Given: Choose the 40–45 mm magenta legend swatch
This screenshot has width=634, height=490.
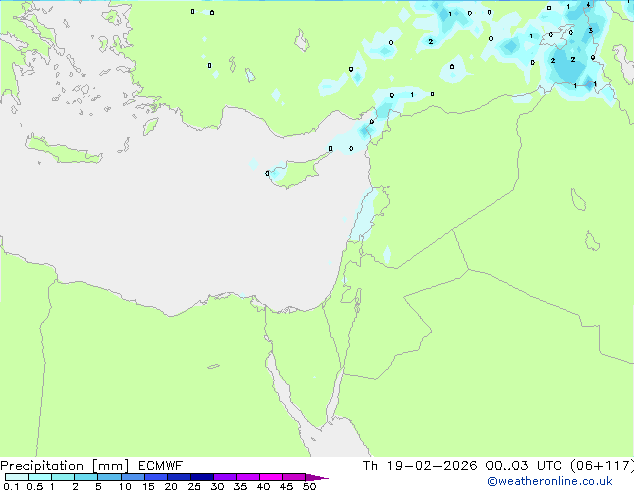Looking at the screenshot, I should tap(271, 477).
